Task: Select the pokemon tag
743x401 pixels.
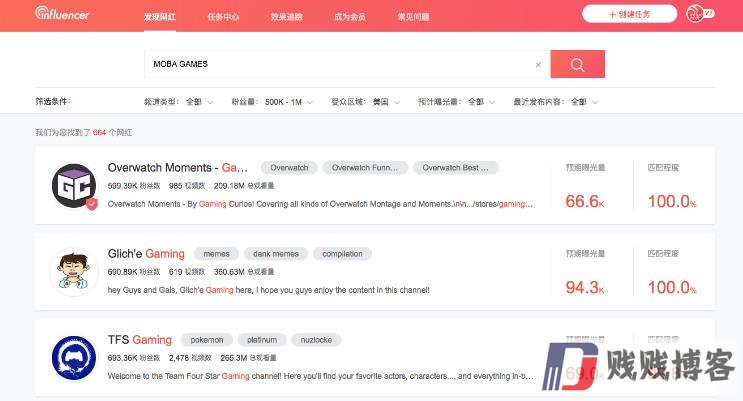Action: pyautogui.click(x=207, y=340)
